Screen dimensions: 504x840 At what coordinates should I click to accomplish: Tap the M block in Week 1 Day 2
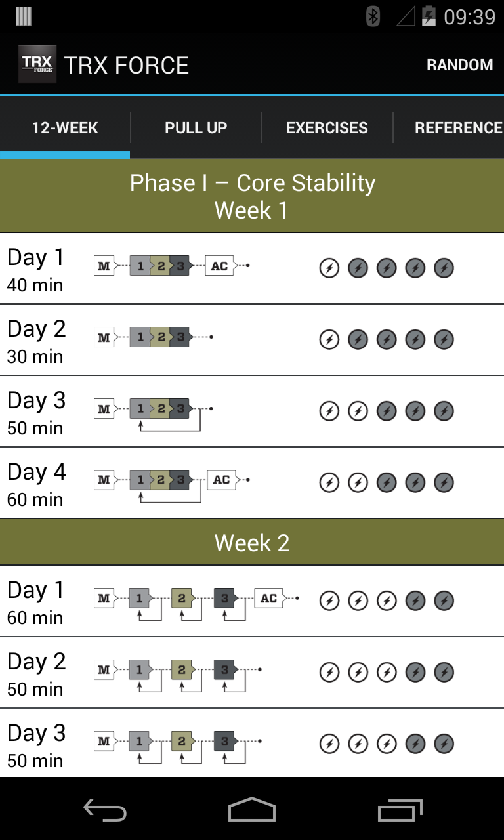[104, 338]
